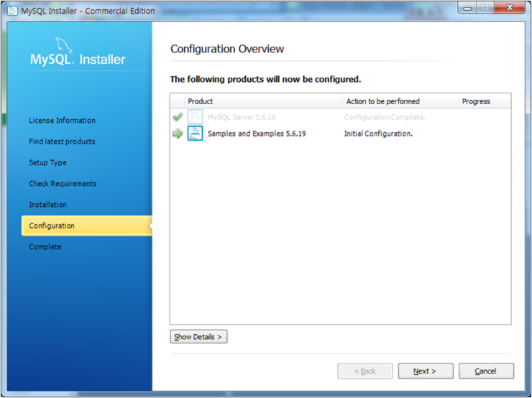Click the Action to be performed column header

[400, 101]
